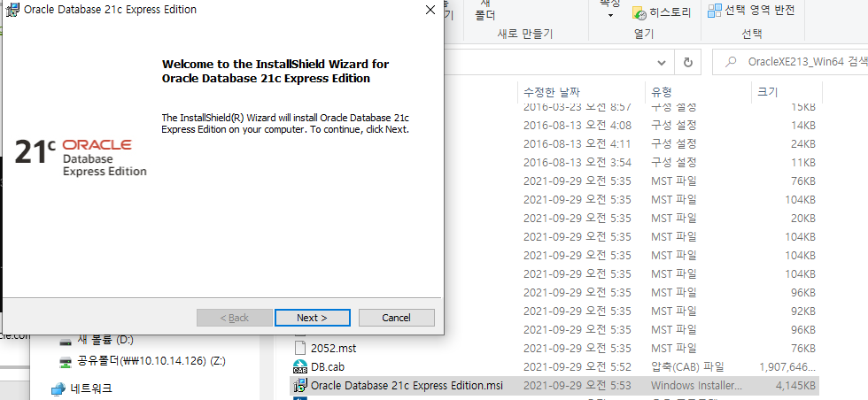Screen dimensions: 868x400
Task: Click the DB.cab cabinet file icon
Action: [300, 366]
